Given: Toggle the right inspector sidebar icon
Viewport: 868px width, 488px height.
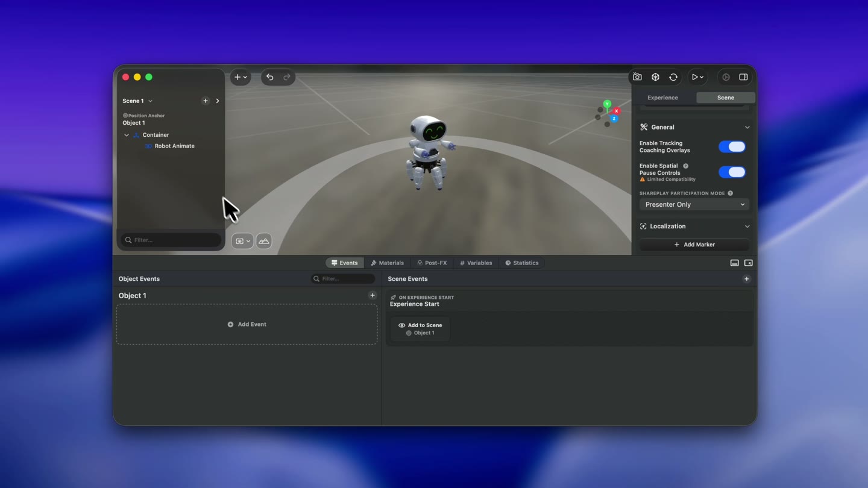Looking at the screenshot, I should [x=743, y=77].
